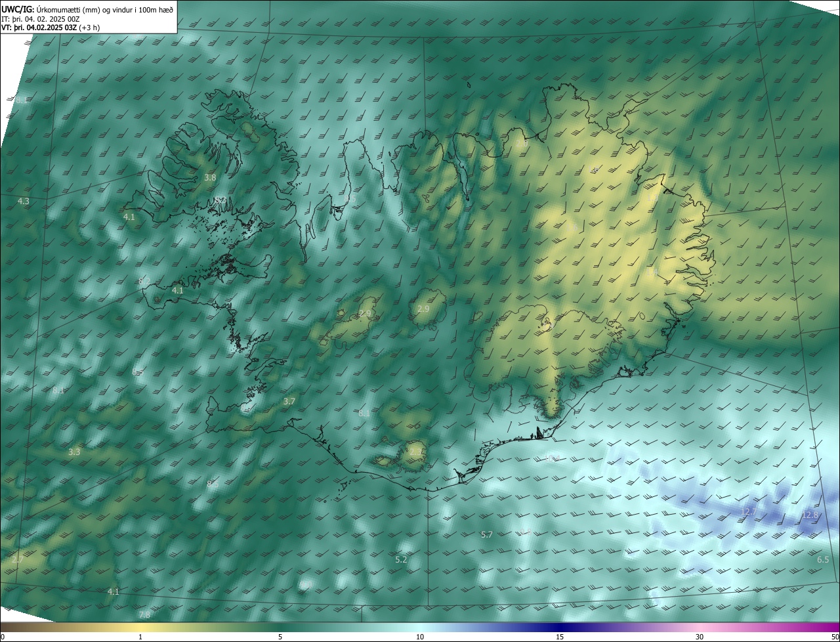Click the 4.3 value label on the map
840x642 pixels.
(x=23, y=201)
